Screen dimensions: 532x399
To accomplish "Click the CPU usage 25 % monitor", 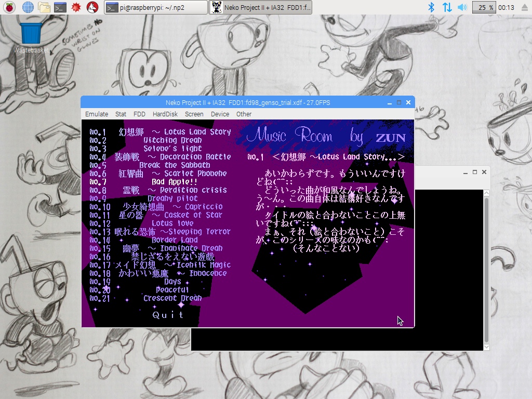I will [x=484, y=7].
